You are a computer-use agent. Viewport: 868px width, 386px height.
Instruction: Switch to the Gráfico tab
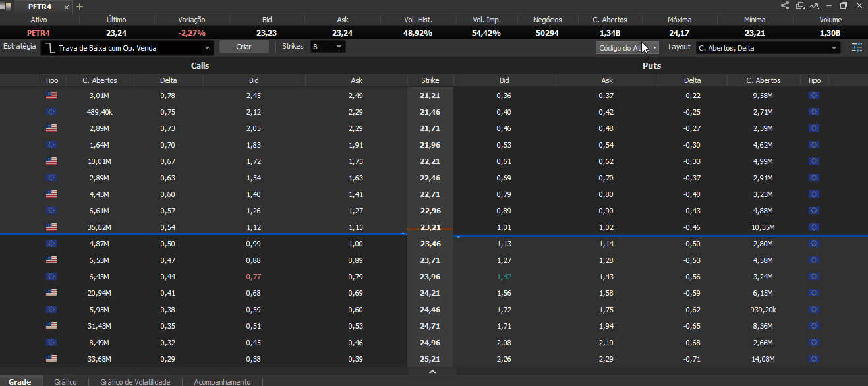click(x=65, y=382)
